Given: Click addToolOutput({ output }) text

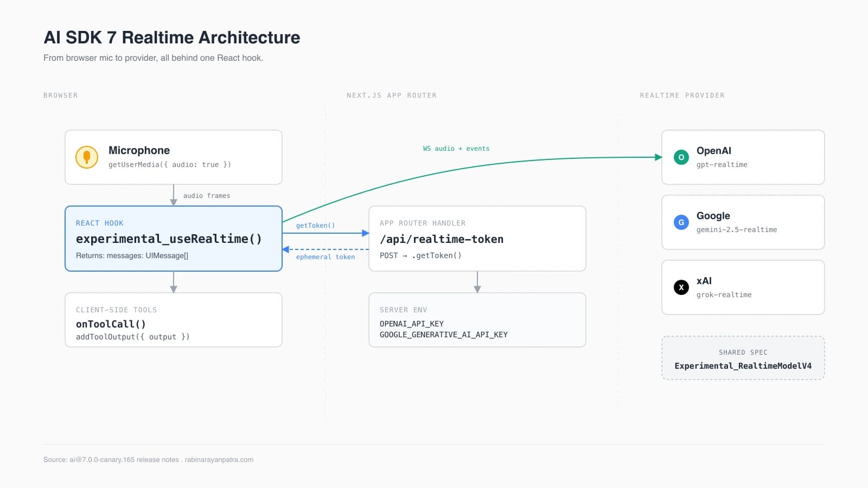Looking at the screenshot, I should click(133, 337).
